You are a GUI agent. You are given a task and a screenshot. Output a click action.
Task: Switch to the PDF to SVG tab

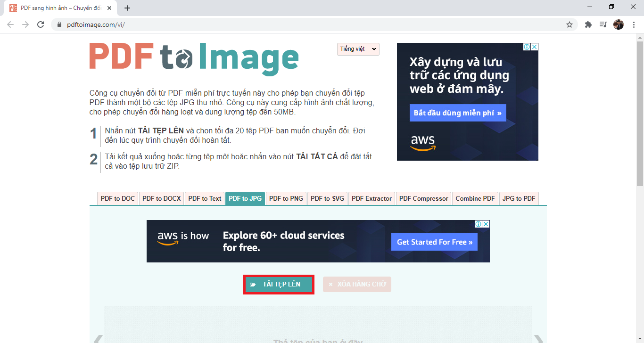click(327, 198)
